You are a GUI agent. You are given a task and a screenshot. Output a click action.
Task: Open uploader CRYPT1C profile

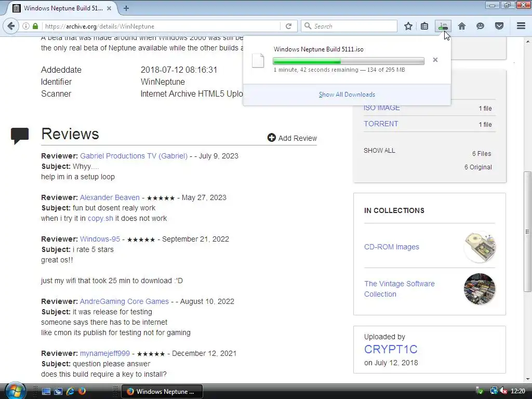click(x=391, y=349)
